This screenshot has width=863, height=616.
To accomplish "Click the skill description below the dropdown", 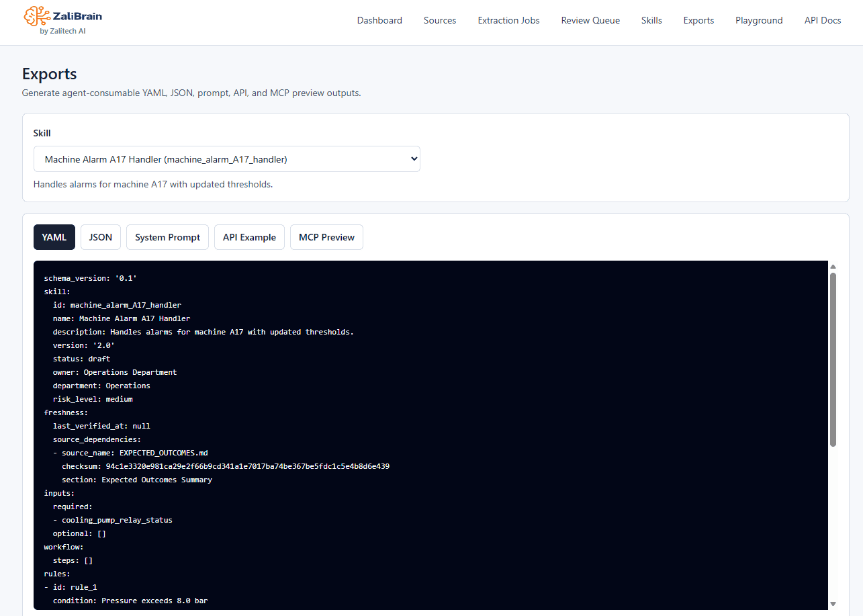I will 153,184.
